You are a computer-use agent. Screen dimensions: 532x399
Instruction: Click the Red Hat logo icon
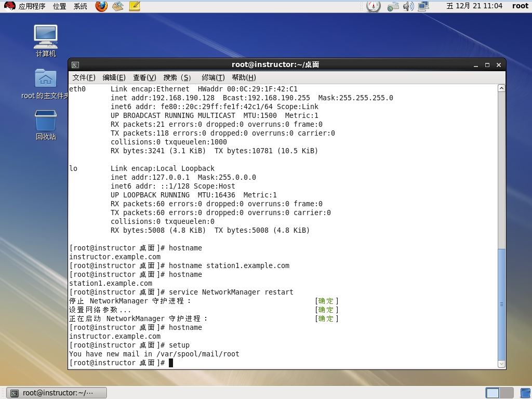pyautogui.click(x=9, y=6)
